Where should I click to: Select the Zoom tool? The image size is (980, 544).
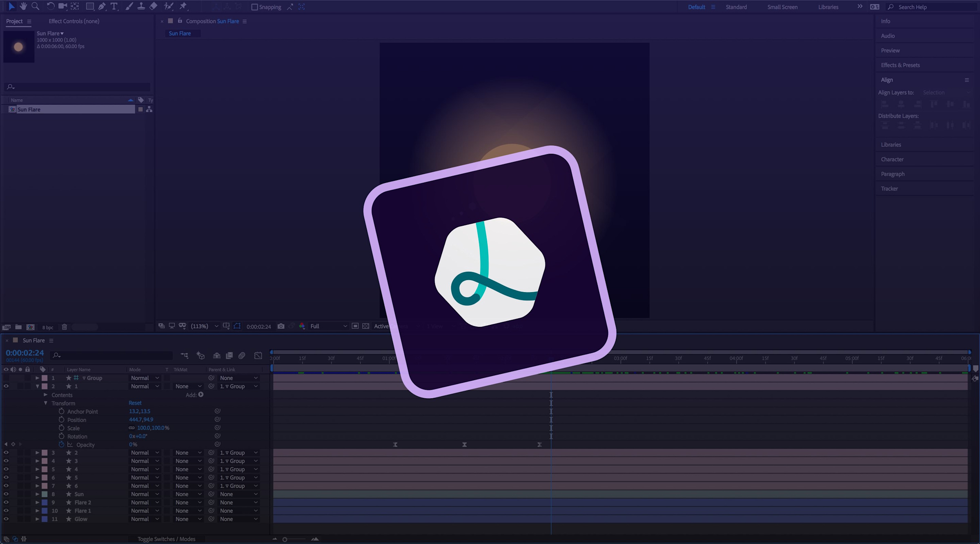(35, 6)
